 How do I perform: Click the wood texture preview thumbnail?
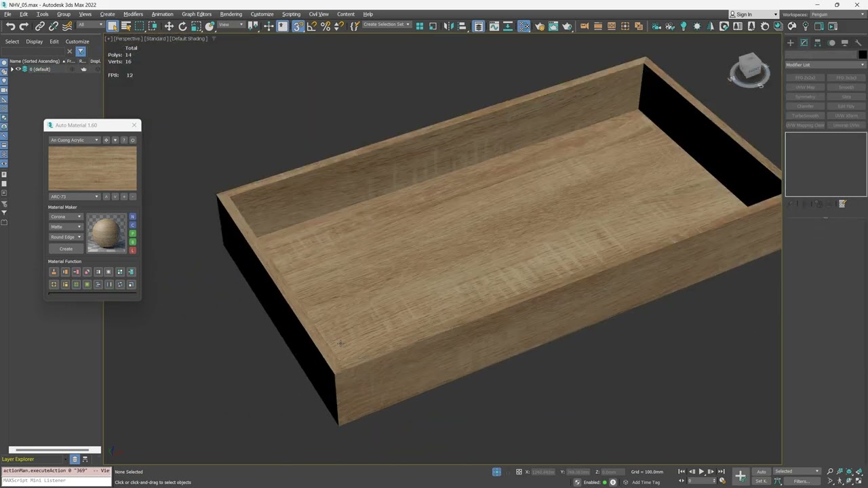click(92, 169)
